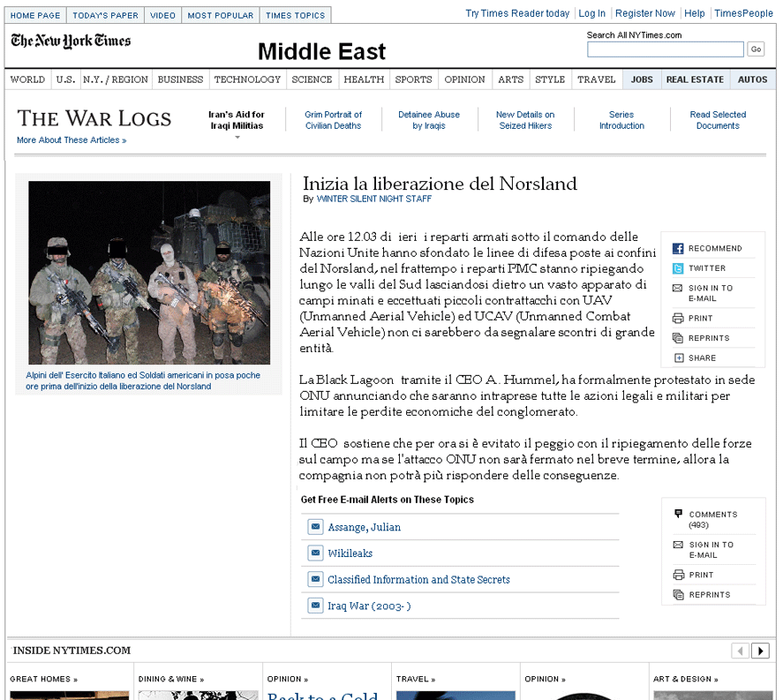
Task: Click the Register Now link
Action: point(644,13)
